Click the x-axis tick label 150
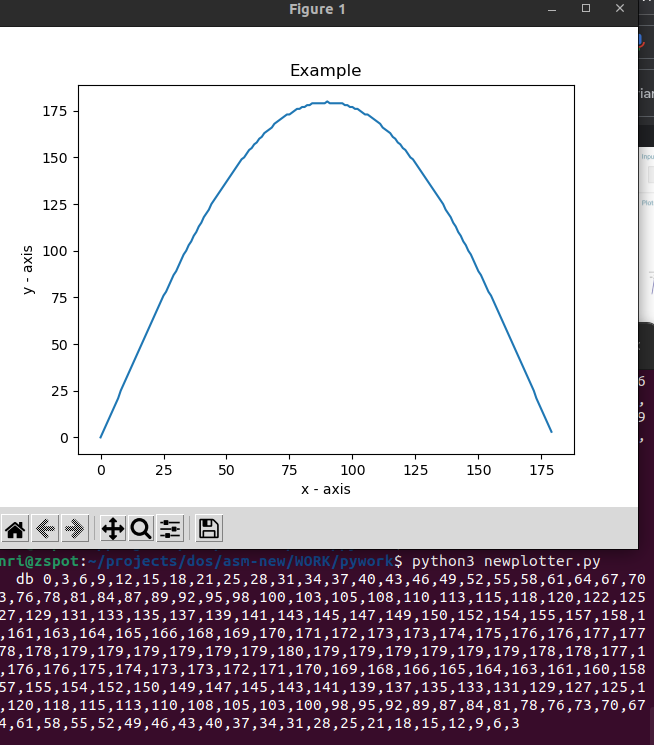This screenshot has height=745, width=654. pyautogui.click(x=478, y=470)
